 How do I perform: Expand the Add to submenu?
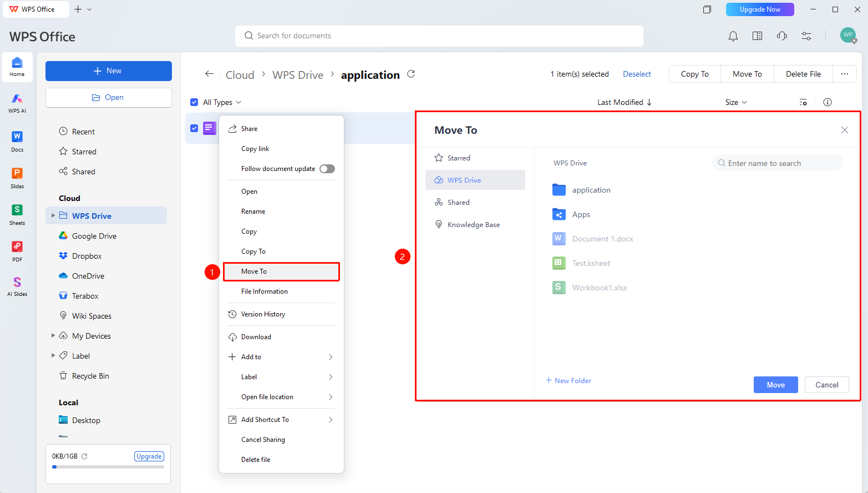coord(282,357)
